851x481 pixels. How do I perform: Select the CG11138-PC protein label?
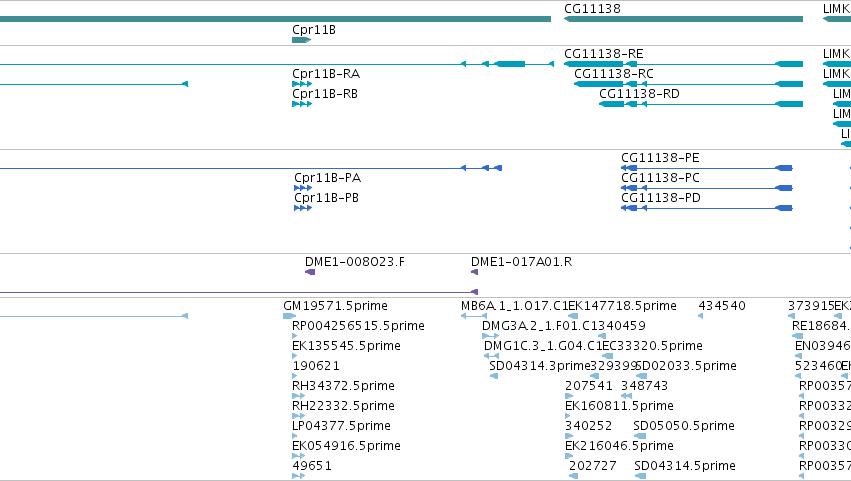pyautogui.click(x=661, y=178)
